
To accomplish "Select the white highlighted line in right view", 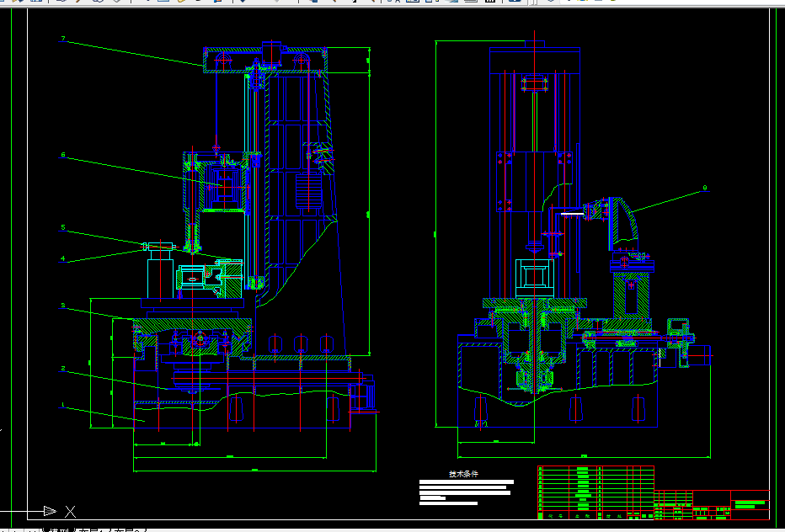I will [x=572, y=214].
